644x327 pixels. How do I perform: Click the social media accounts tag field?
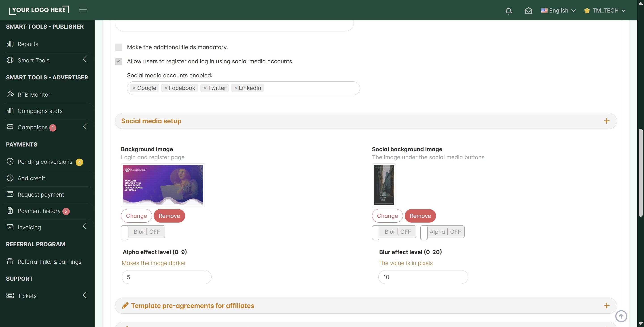[243, 88]
